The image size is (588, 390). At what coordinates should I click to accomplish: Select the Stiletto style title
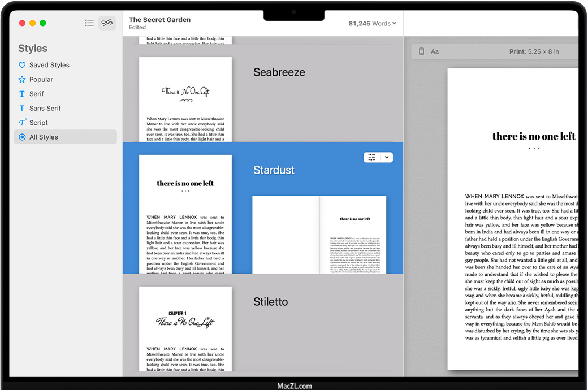click(270, 302)
